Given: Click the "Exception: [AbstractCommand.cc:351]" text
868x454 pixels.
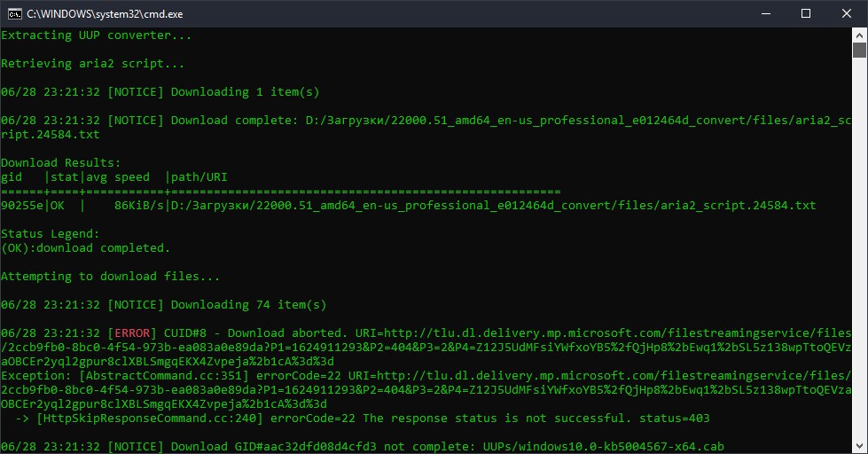Looking at the screenshot, I should coord(124,375).
